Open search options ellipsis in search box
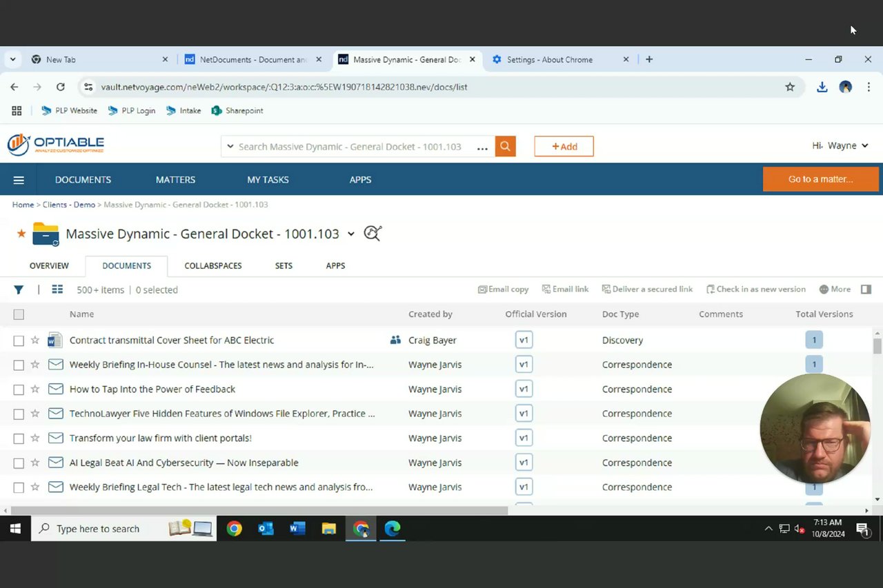Image resolution: width=883 pixels, height=588 pixels. pos(482,147)
